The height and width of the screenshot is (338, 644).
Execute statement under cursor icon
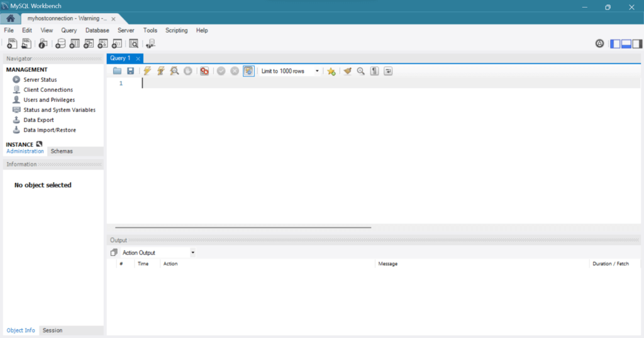click(160, 71)
